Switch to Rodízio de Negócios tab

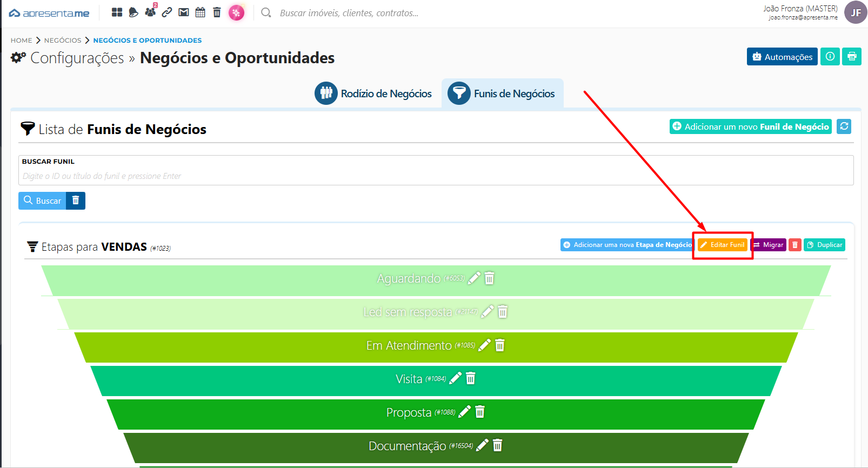[x=373, y=93]
